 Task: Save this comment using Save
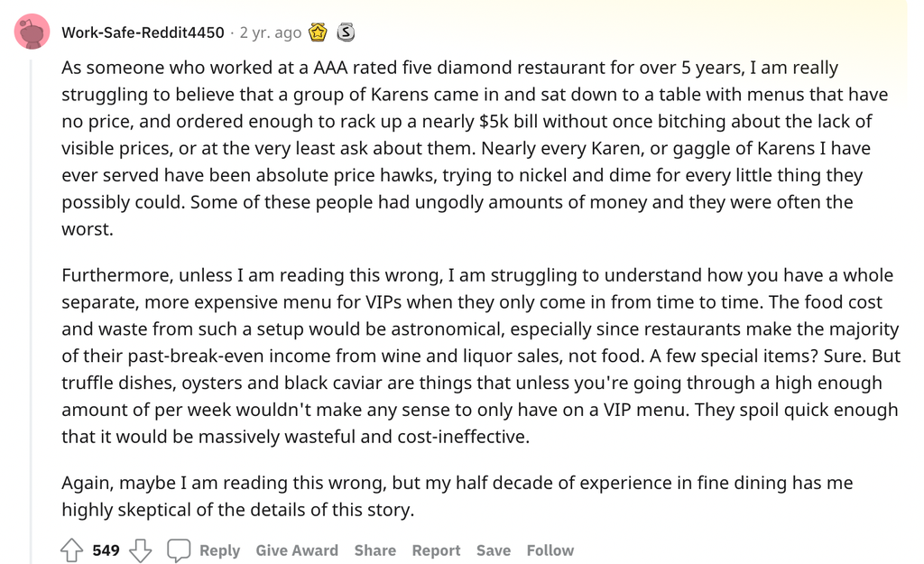point(494,550)
